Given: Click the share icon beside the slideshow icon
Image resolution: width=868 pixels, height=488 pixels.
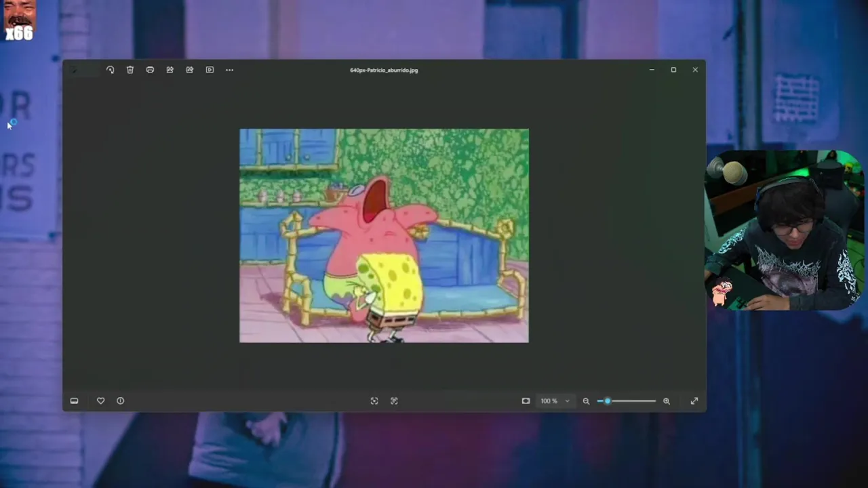Looking at the screenshot, I should [190, 70].
